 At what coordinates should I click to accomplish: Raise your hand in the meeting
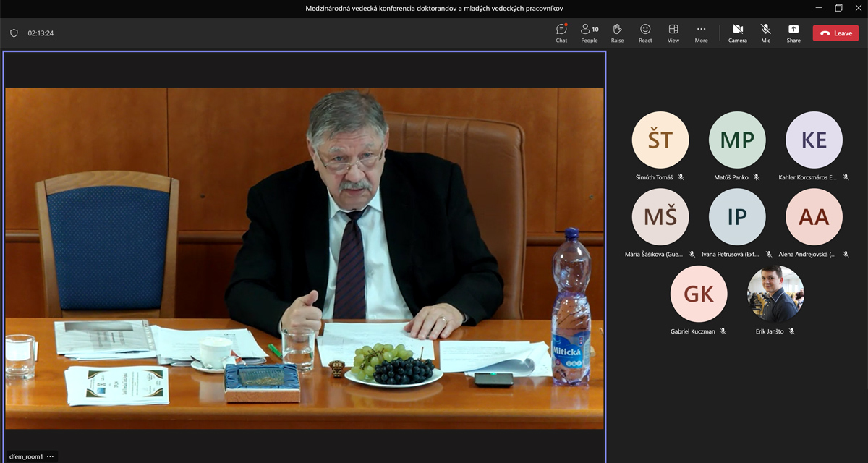point(617,33)
